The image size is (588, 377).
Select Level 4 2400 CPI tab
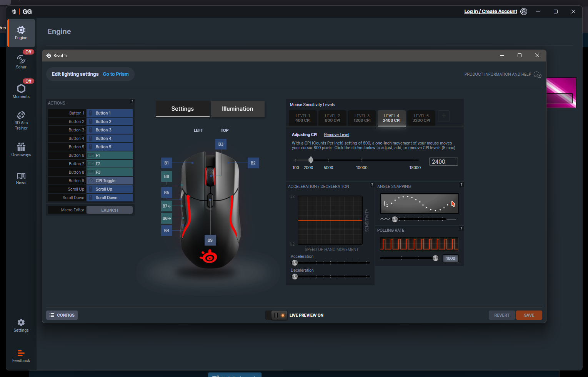[x=391, y=118]
